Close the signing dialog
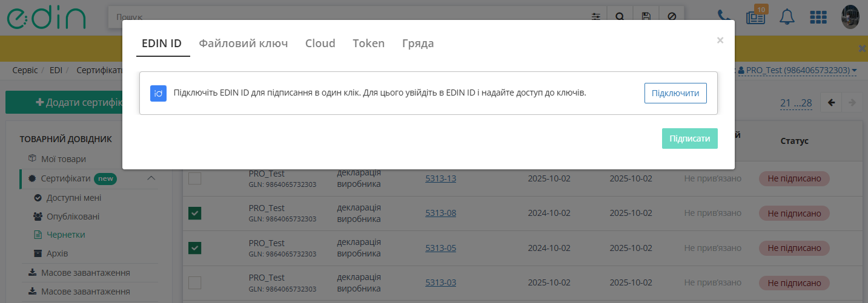The image size is (868, 303). click(x=720, y=41)
